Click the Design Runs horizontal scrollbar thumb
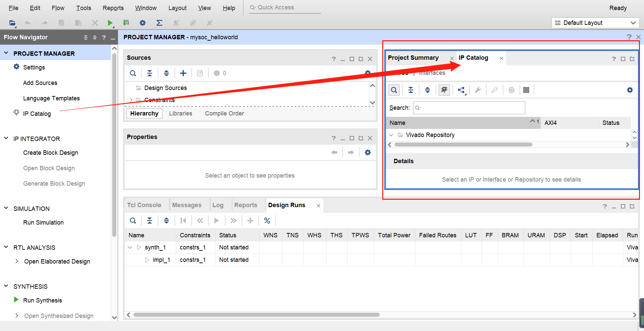Screen dimensions: 644x331 click(x=256, y=315)
